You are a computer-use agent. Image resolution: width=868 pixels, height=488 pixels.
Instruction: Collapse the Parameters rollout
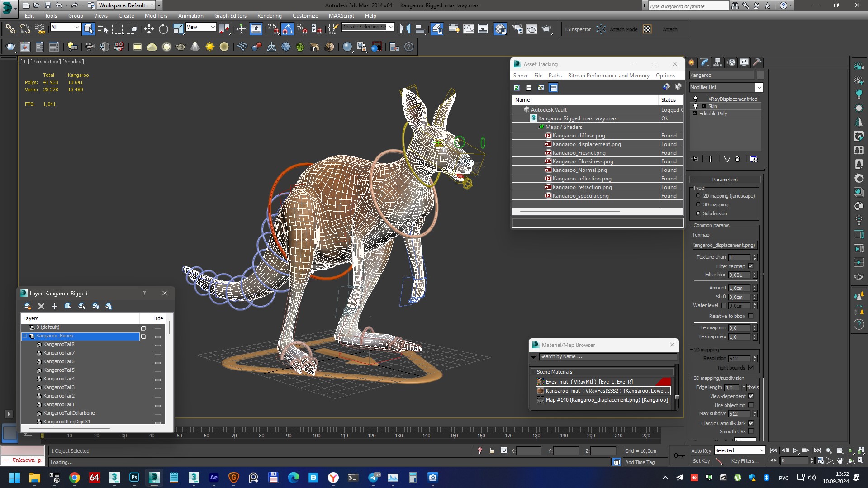725,180
